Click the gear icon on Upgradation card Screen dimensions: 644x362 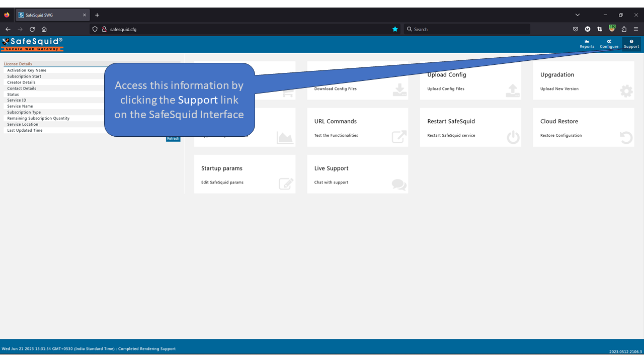(x=626, y=91)
